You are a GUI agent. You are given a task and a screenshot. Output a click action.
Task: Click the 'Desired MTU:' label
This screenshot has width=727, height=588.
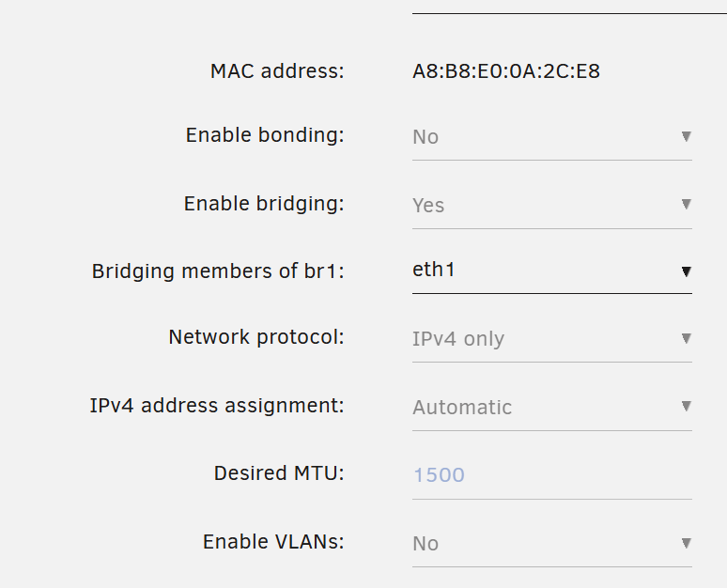click(279, 473)
